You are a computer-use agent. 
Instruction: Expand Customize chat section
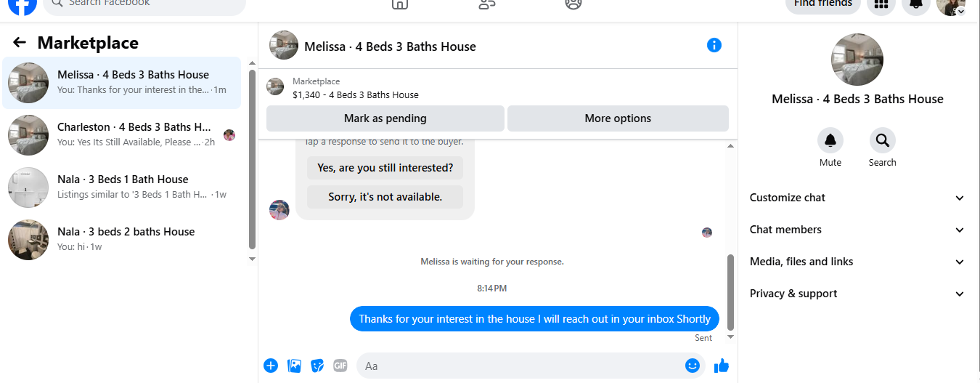(857, 198)
